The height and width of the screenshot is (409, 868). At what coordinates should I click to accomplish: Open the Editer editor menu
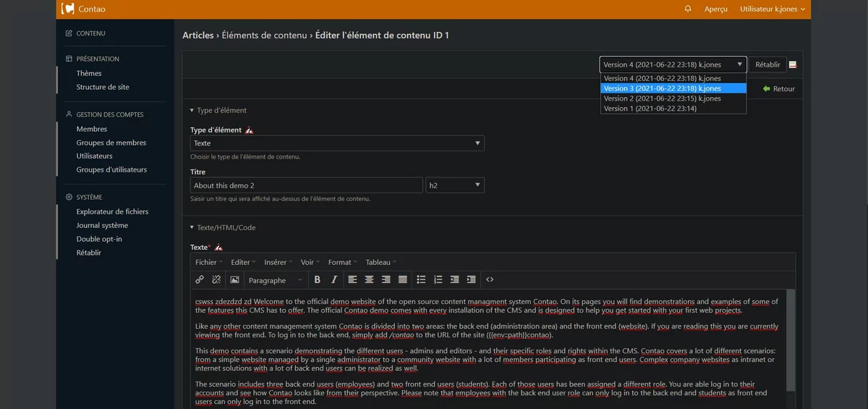tap(243, 262)
